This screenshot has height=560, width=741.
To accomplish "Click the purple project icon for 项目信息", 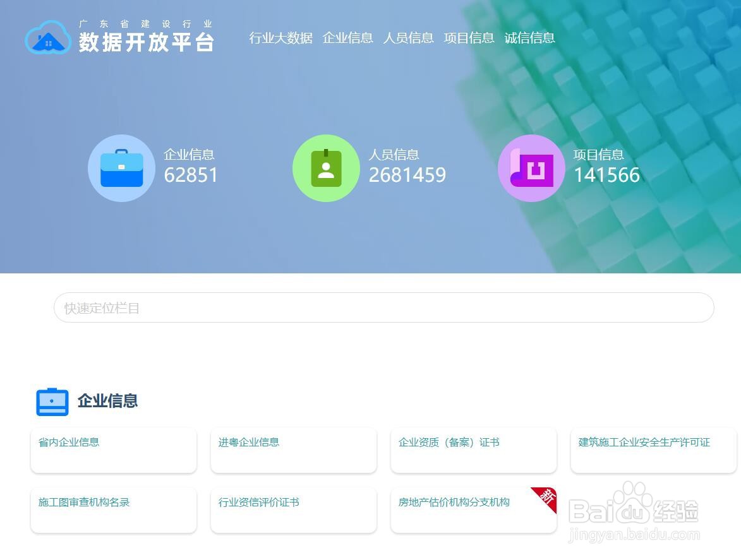I will coord(531,168).
